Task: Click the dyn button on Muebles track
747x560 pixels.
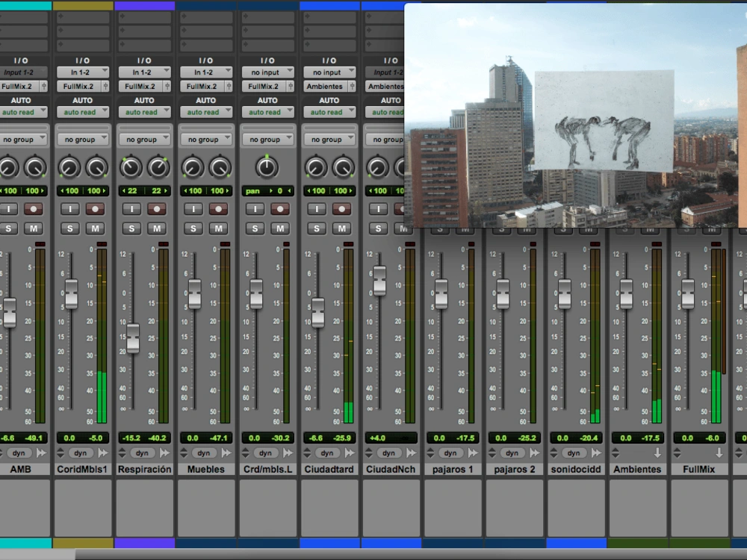Action: point(204,453)
